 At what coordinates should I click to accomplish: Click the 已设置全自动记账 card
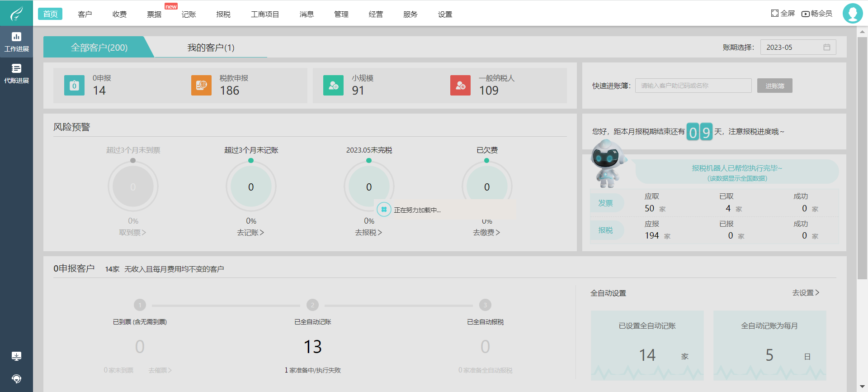[x=647, y=345]
